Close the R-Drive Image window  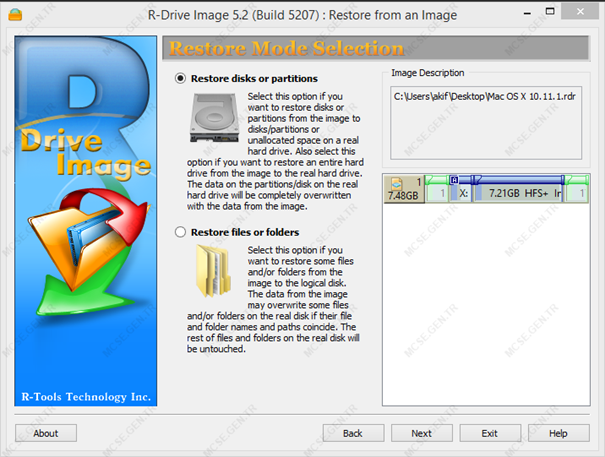[x=580, y=12]
